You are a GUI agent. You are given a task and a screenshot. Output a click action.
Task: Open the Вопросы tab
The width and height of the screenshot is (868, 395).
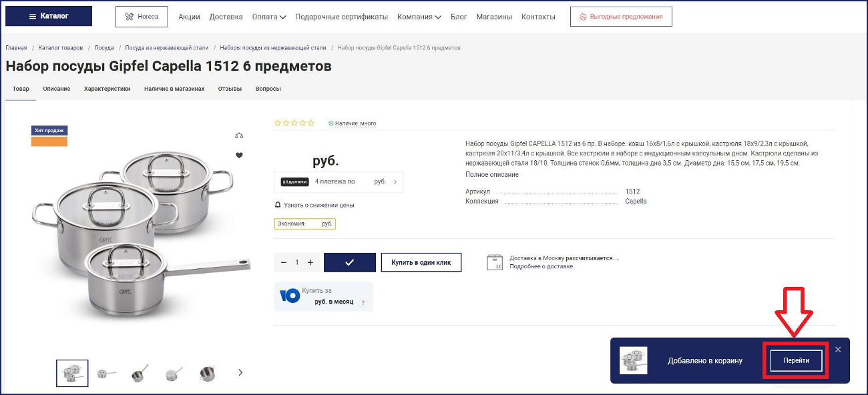(x=268, y=89)
